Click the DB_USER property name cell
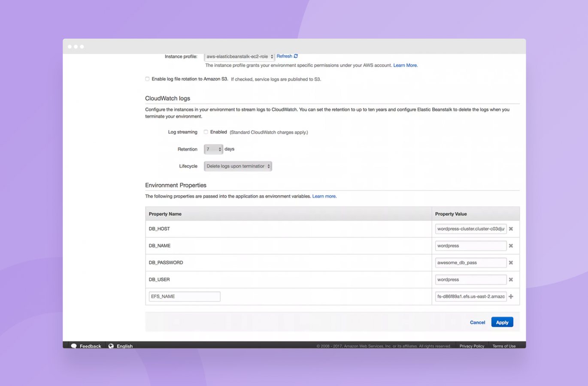The image size is (588, 386). point(288,280)
